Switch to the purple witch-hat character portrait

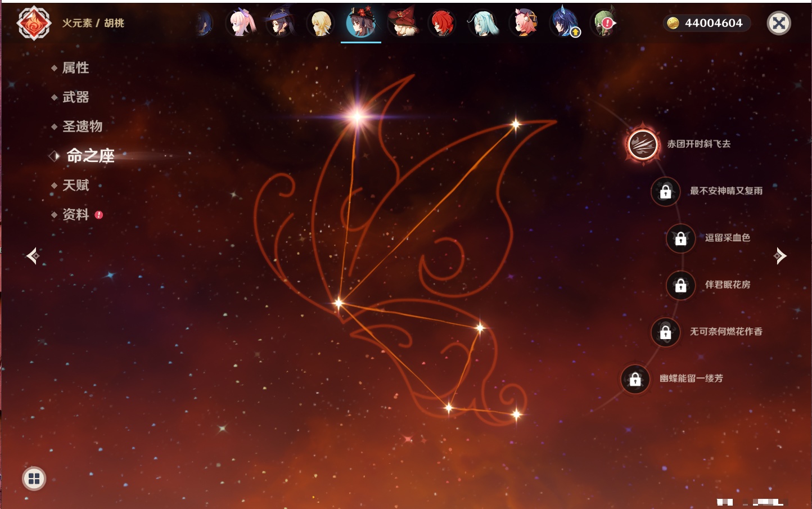pos(280,23)
